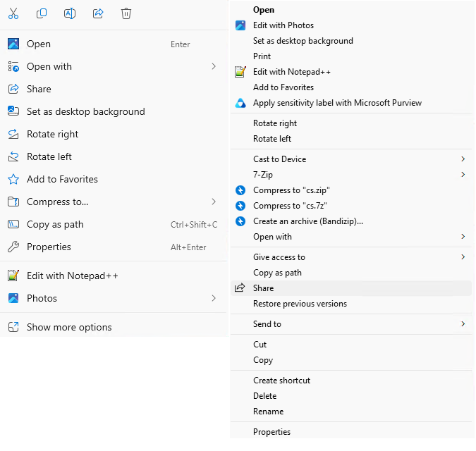Expand the Send to arrow

pyautogui.click(x=463, y=324)
